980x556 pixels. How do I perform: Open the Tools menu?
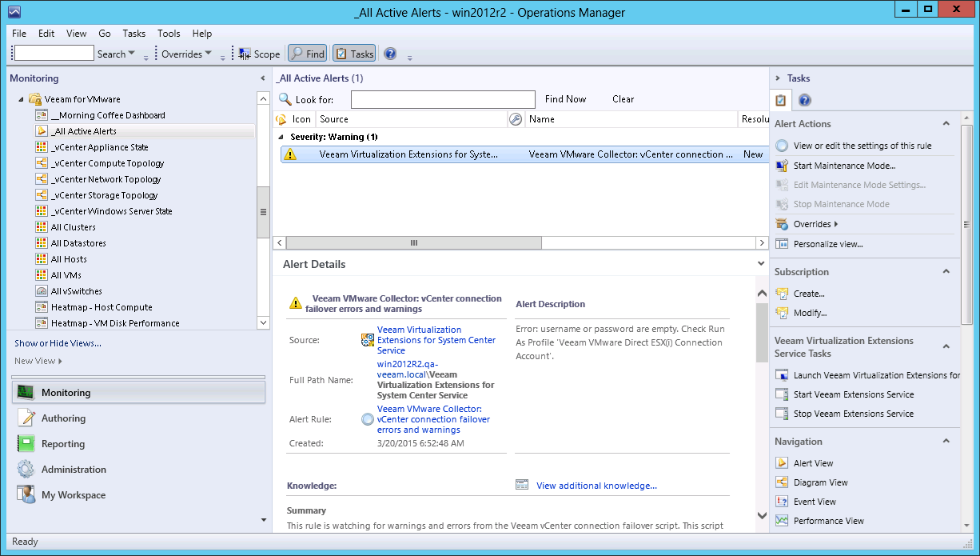(169, 34)
